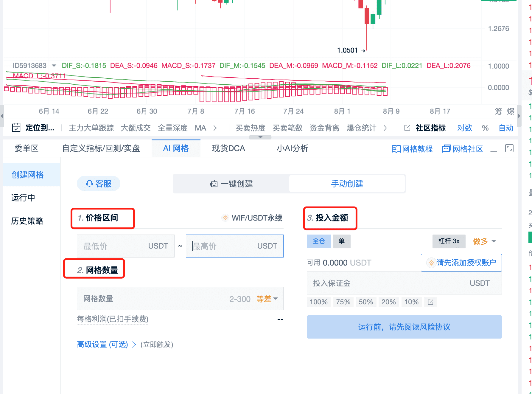The width and height of the screenshot is (532, 394).
Task: Select 创建网格 in the sidebar
Action: tap(32, 175)
